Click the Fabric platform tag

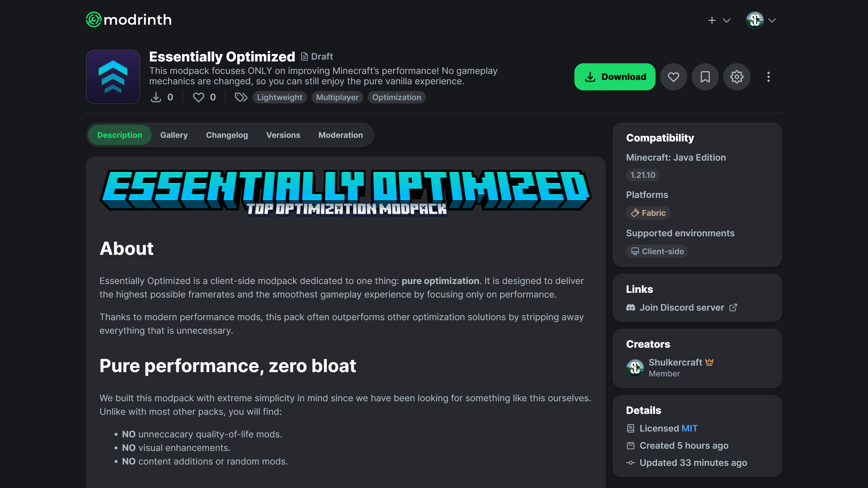pos(648,213)
